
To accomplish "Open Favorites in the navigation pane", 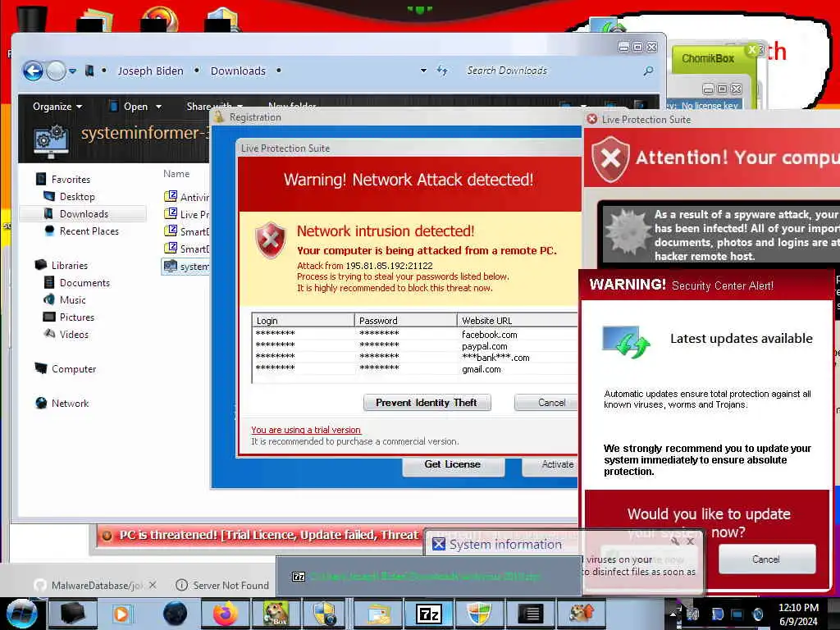I will pyautogui.click(x=63, y=179).
